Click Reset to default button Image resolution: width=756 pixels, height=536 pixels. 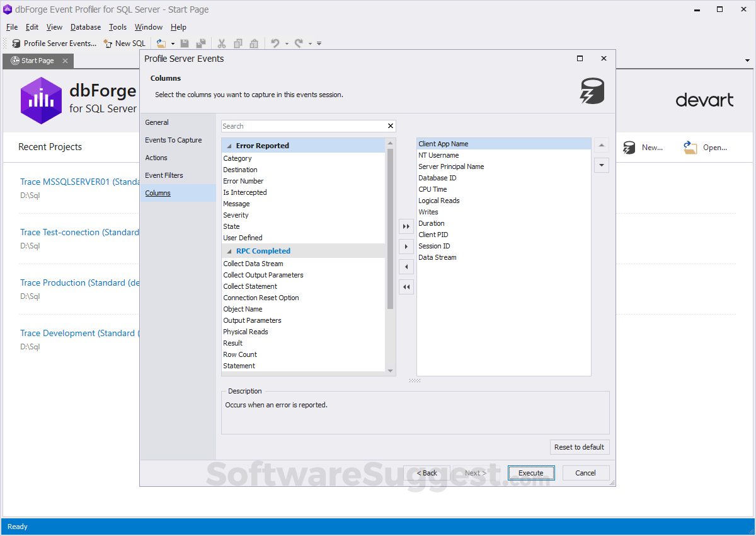(579, 447)
